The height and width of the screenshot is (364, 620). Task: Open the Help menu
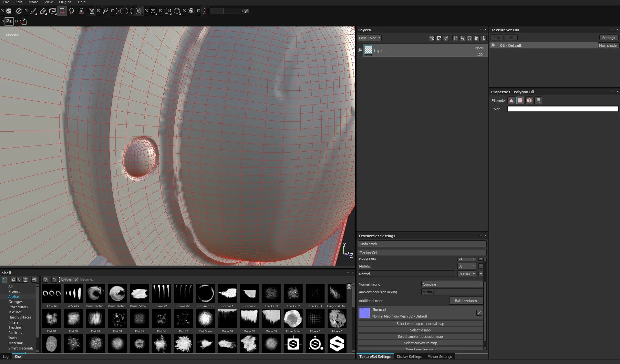pyautogui.click(x=82, y=2)
